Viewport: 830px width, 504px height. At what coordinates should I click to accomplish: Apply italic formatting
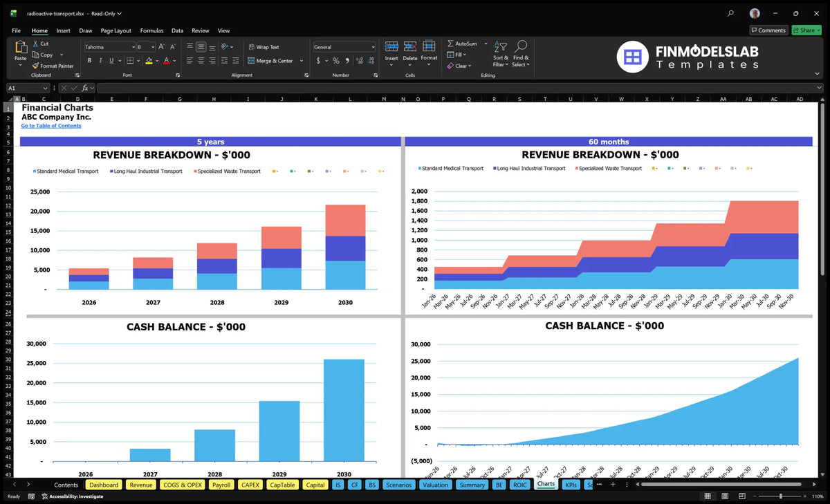100,61
